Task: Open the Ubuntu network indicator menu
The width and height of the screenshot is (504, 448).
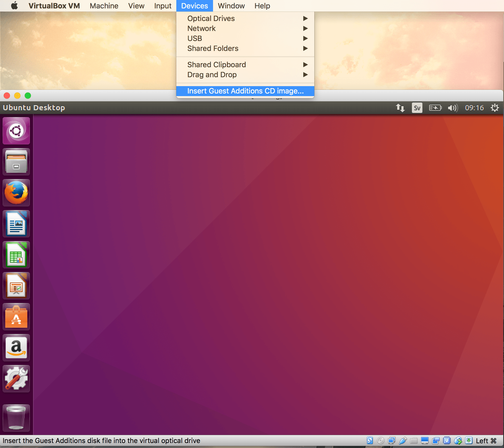Action: (x=400, y=108)
